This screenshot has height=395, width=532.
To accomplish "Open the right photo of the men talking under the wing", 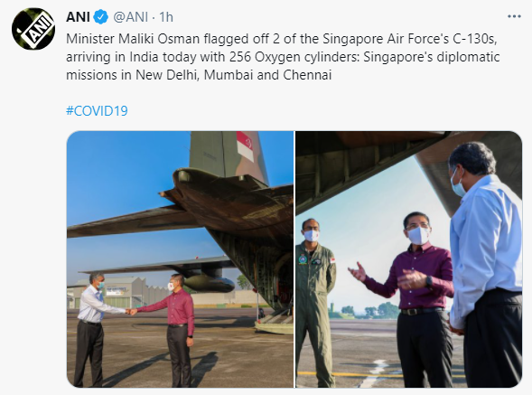I will click(x=409, y=259).
